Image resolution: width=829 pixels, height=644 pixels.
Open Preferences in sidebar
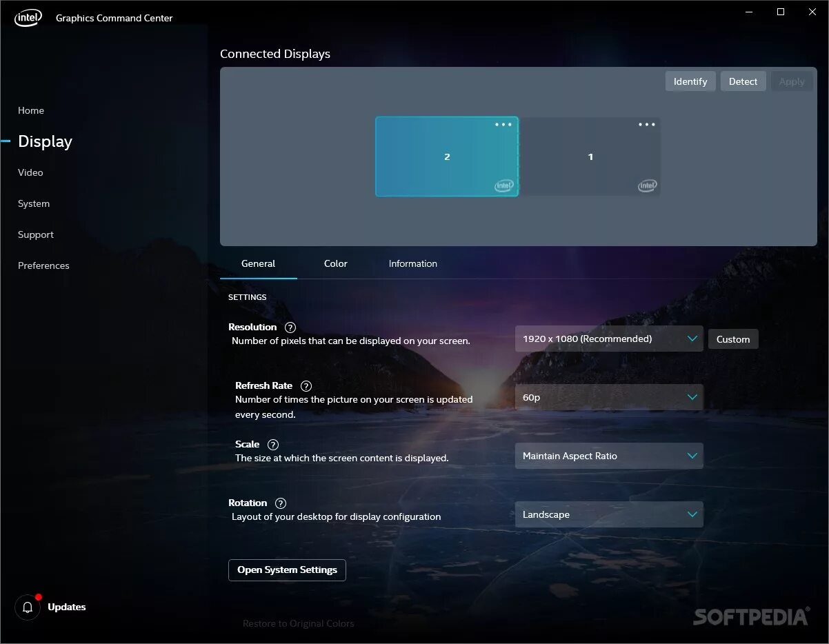click(43, 265)
